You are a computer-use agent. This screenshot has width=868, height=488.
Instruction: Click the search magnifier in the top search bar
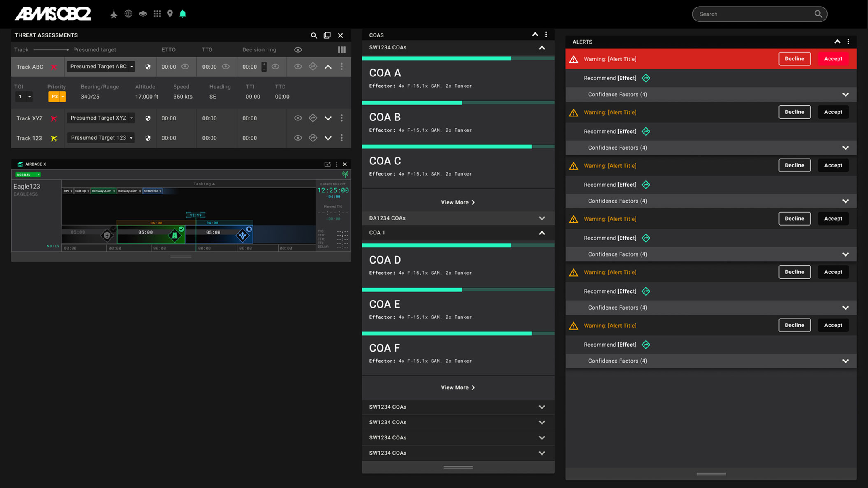[818, 14]
